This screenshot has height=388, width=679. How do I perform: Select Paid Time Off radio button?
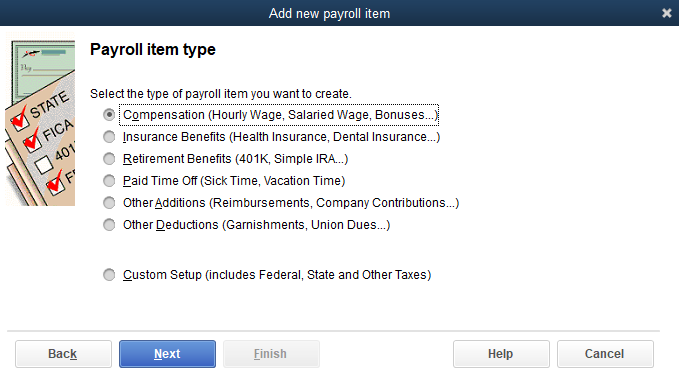click(109, 181)
